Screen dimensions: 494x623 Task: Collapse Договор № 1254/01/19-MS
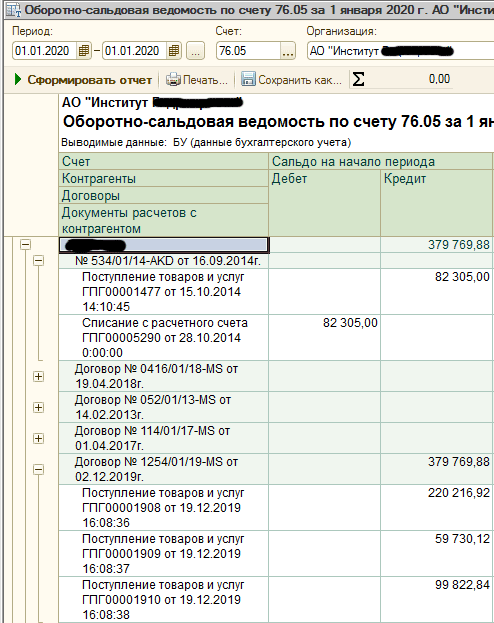pyautogui.click(x=39, y=470)
